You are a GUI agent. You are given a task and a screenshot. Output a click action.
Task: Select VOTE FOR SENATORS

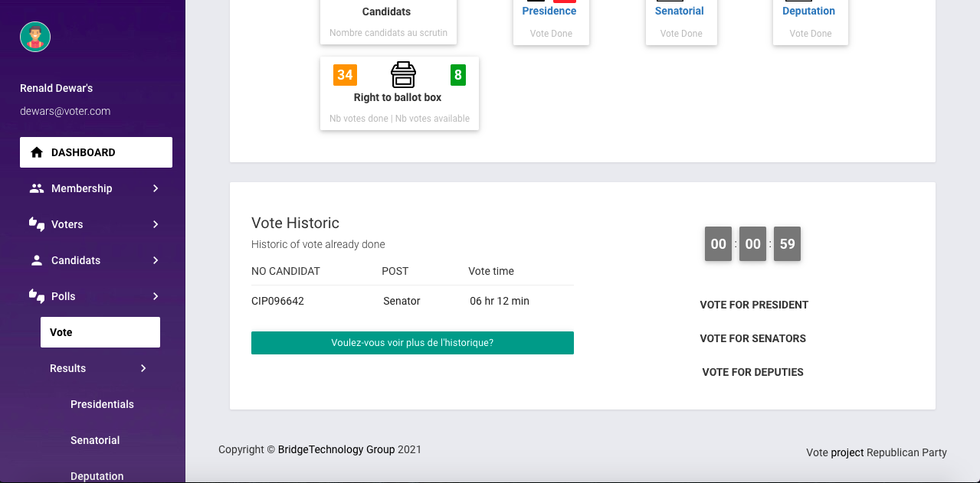(752, 338)
